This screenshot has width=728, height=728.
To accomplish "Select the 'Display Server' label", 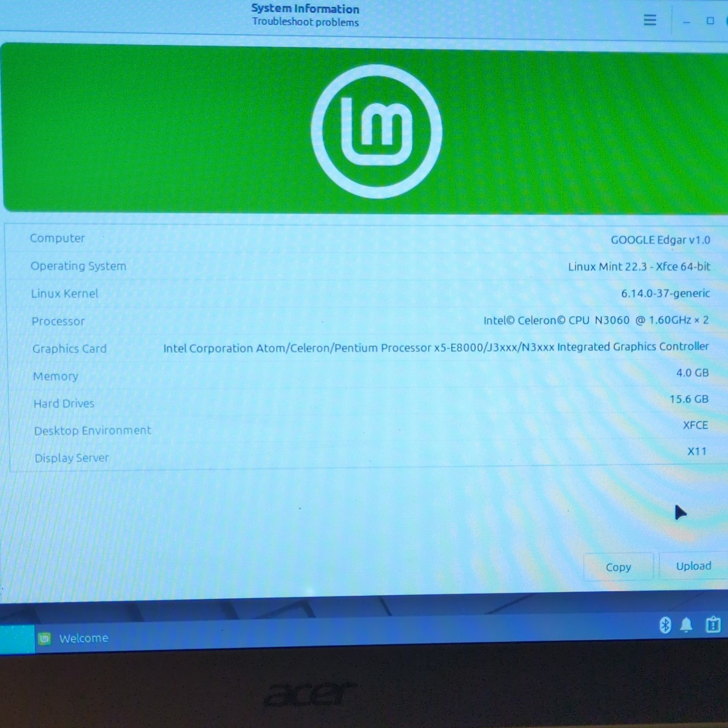I will (72, 458).
